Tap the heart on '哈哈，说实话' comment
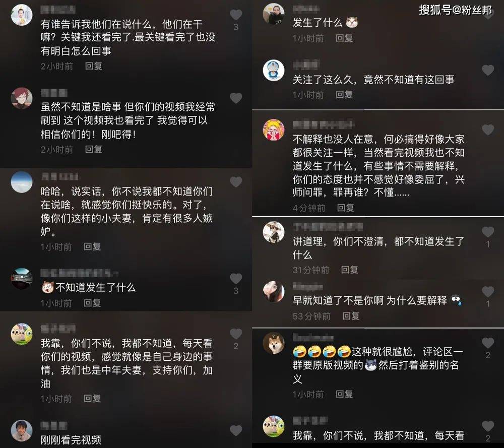This screenshot has width=504, height=448. click(236, 182)
